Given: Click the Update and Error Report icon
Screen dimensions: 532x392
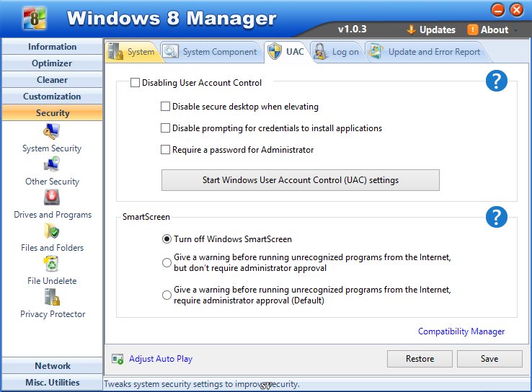Looking at the screenshot, I should click(376, 52).
